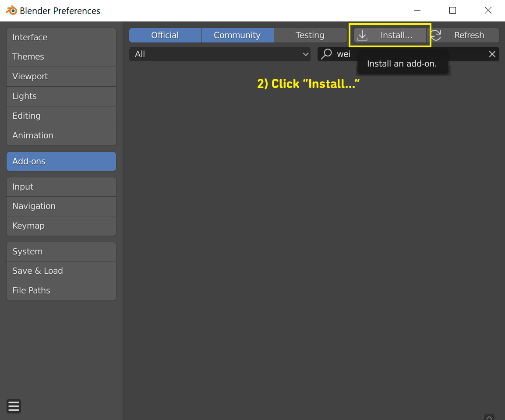Show the File Paths preferences
Image resolution: width=505 pixels, height=420 pixels.
(x=61, y=290)
